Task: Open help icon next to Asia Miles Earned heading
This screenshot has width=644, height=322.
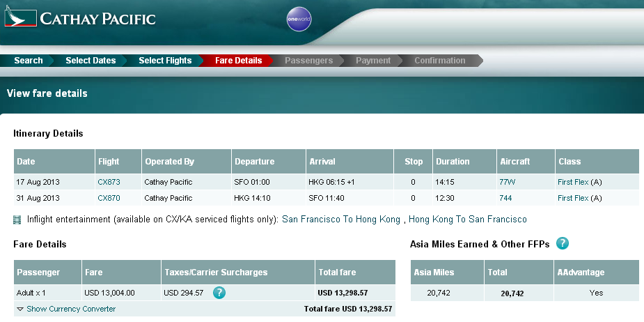Action: [x=563, y=243]
